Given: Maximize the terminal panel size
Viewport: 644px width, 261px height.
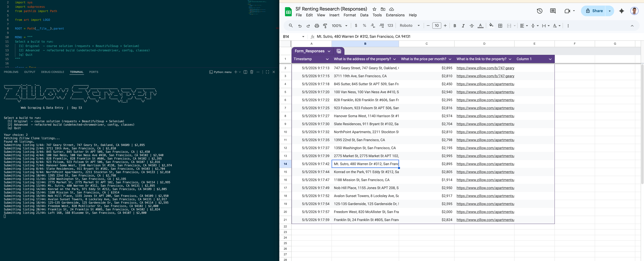Looking at the screenshot, I should (267, 72).
